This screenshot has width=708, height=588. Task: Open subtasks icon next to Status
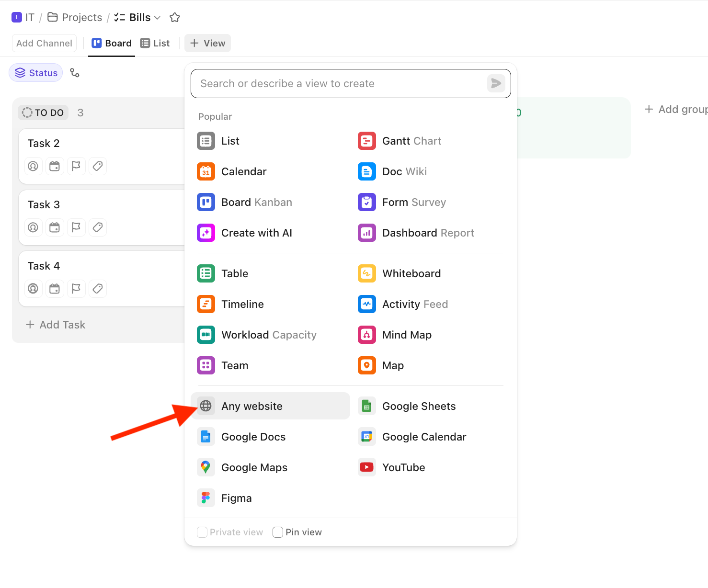(x=75, y=73)
